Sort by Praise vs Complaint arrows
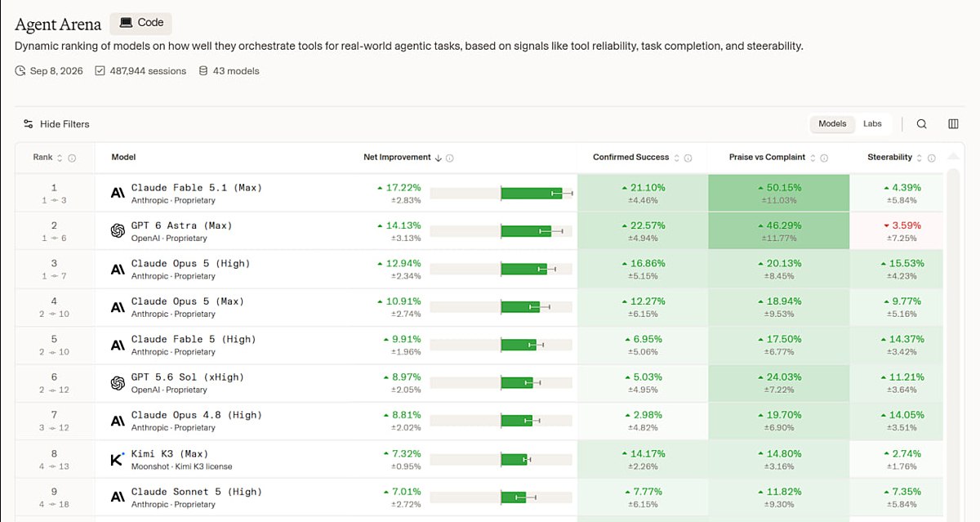This screenshot has width=980, height=522. click(813, 158)
